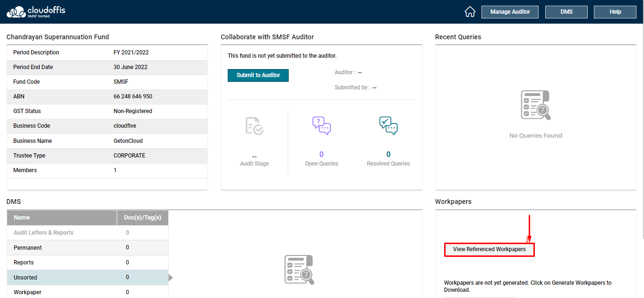Click the Open Queries chat icon
644x298 pixels.
pos(321,126)
